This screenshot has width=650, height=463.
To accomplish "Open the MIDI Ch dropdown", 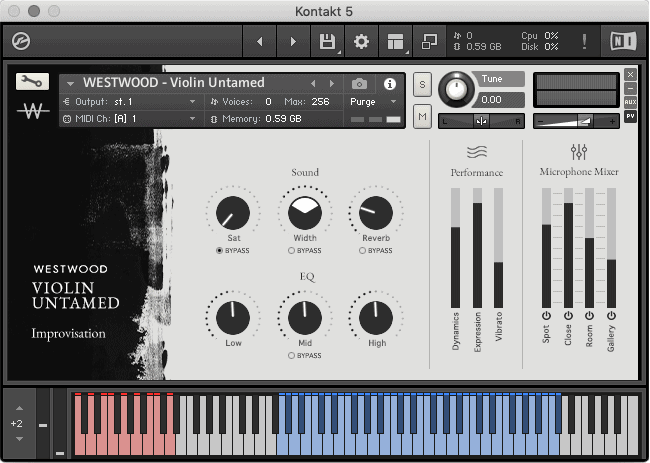I will tap(129, 119).
